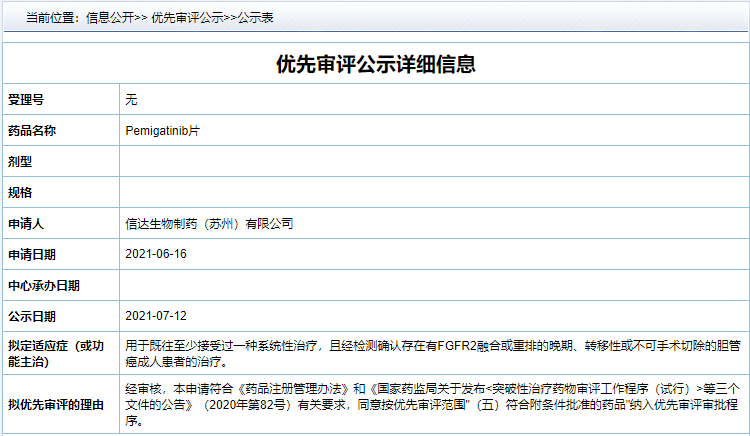Select the 受理号 value 无

(131, 100)
